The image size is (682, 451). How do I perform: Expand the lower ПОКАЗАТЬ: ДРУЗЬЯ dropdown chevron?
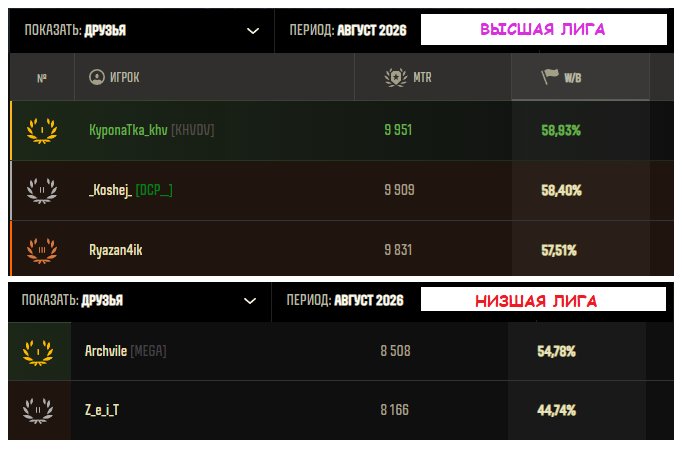[x=250, y=301]
